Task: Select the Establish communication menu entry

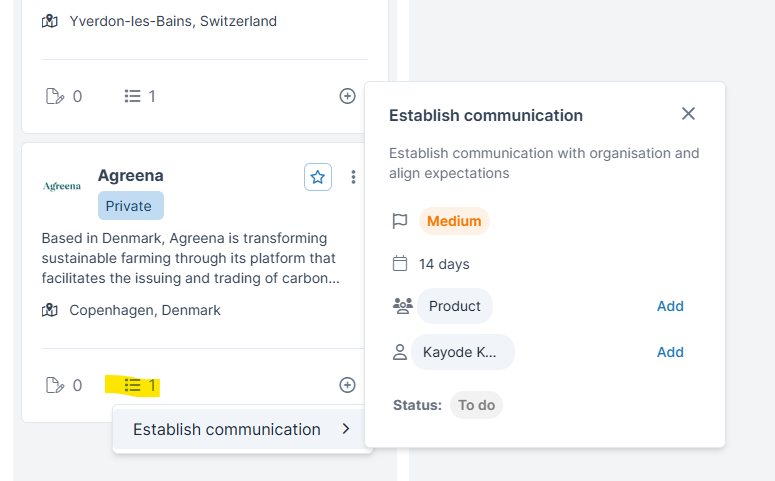Action: (x=226, y=429)
